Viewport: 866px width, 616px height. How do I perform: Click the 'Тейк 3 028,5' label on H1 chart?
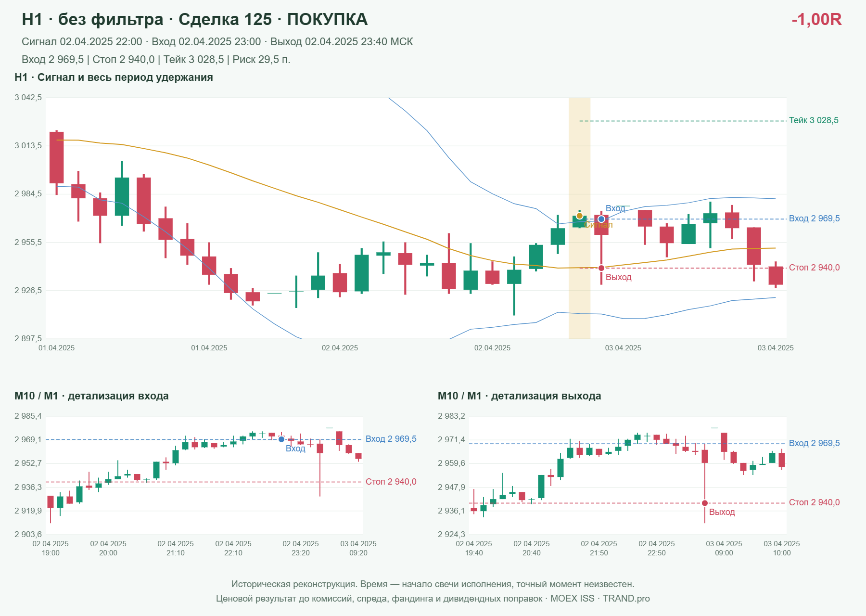[814, 120]
